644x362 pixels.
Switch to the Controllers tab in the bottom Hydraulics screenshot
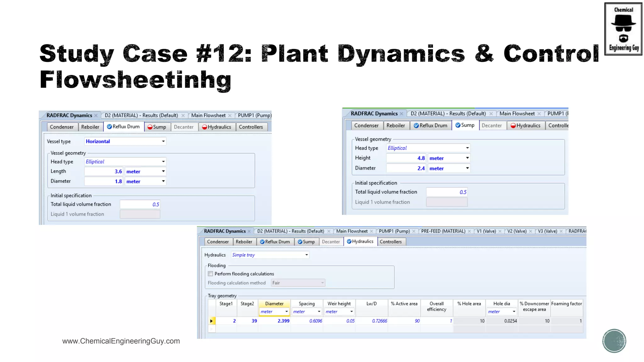click(x=390, y=242)
